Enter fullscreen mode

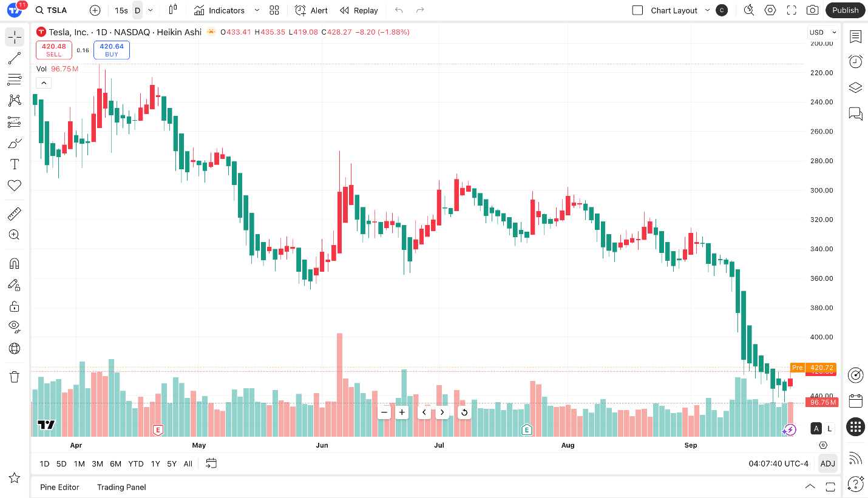791,10
